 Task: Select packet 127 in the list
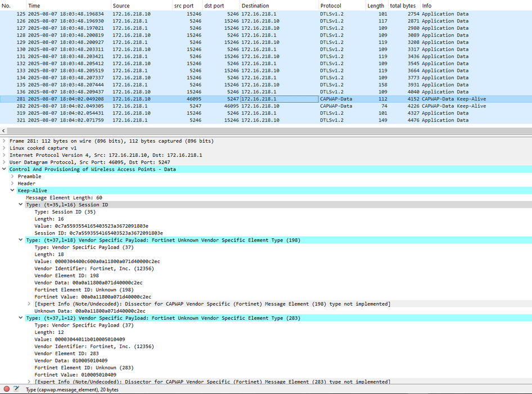[266, 28]
